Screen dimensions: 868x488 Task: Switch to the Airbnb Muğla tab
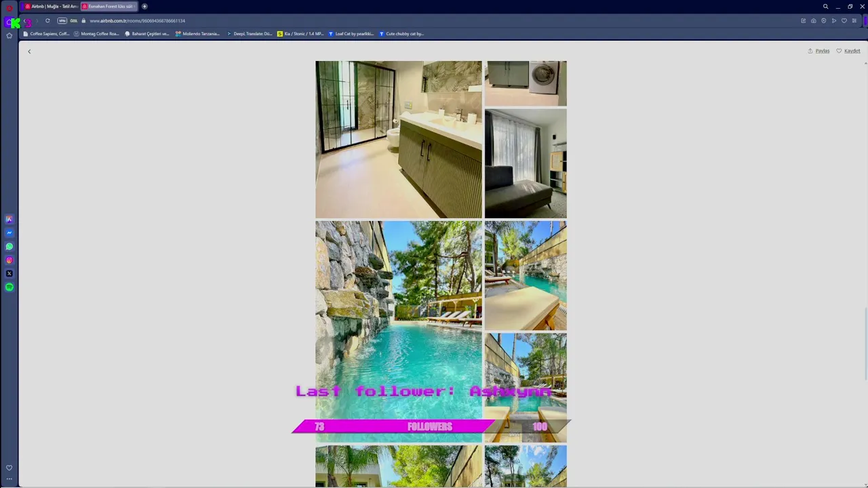coord(51,6)
